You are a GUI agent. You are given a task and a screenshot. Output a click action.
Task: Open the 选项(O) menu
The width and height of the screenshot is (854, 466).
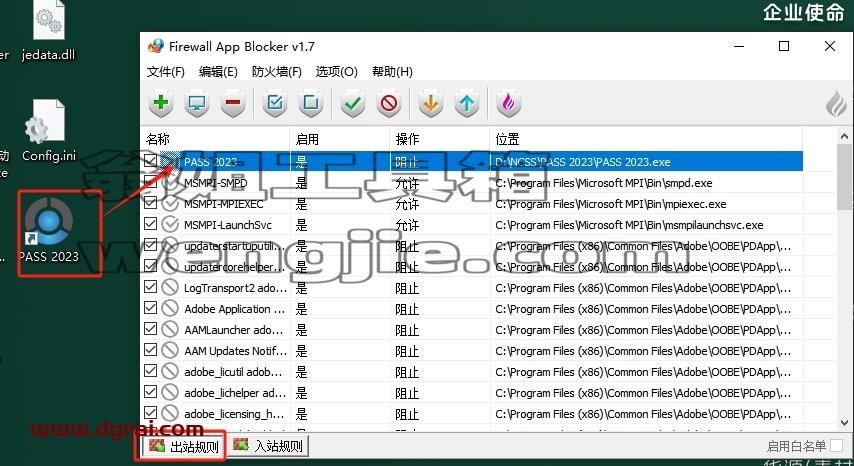[x=337, y=71]
